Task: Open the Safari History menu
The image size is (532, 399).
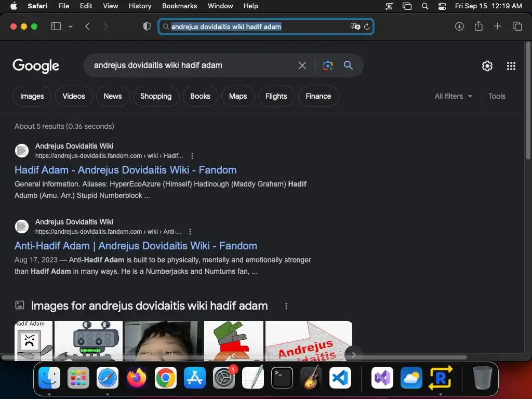Action: coord(140,6)
